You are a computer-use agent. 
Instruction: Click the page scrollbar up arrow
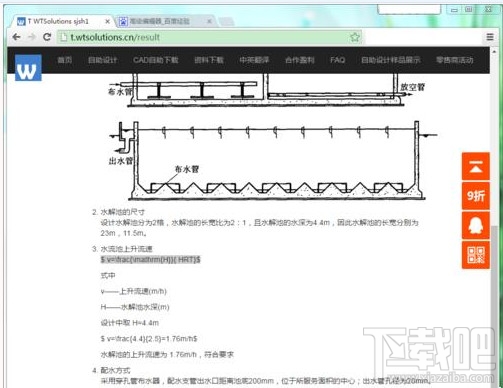[494, 52]
